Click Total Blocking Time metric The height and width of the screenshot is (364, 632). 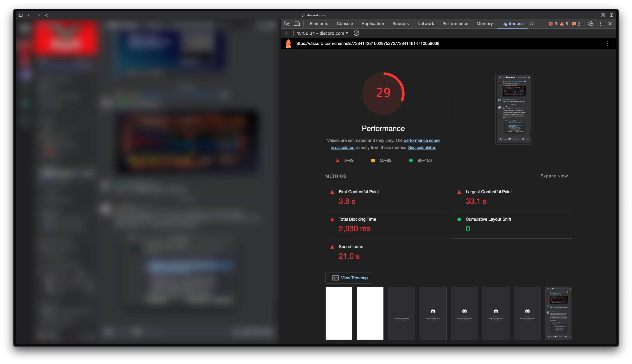[357, 219]
